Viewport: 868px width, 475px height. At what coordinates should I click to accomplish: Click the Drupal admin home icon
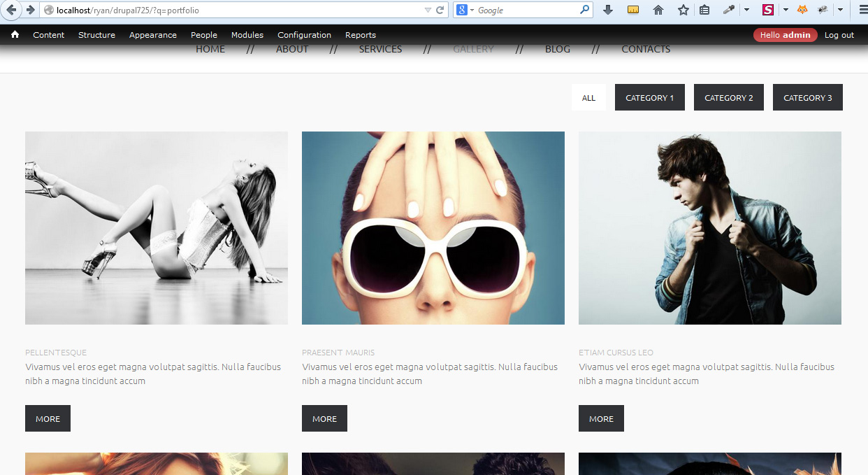(x=15, y=34)
